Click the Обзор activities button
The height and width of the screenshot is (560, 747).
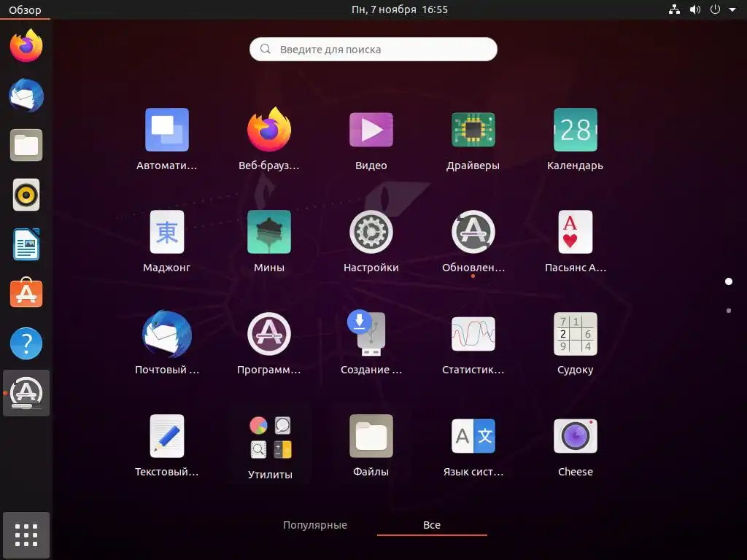25,9
